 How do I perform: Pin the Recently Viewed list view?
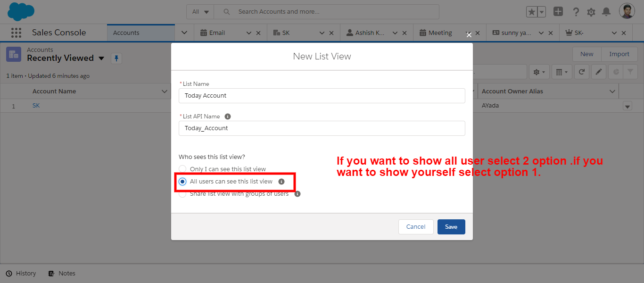pyautogui.click(x=116, y=58)
